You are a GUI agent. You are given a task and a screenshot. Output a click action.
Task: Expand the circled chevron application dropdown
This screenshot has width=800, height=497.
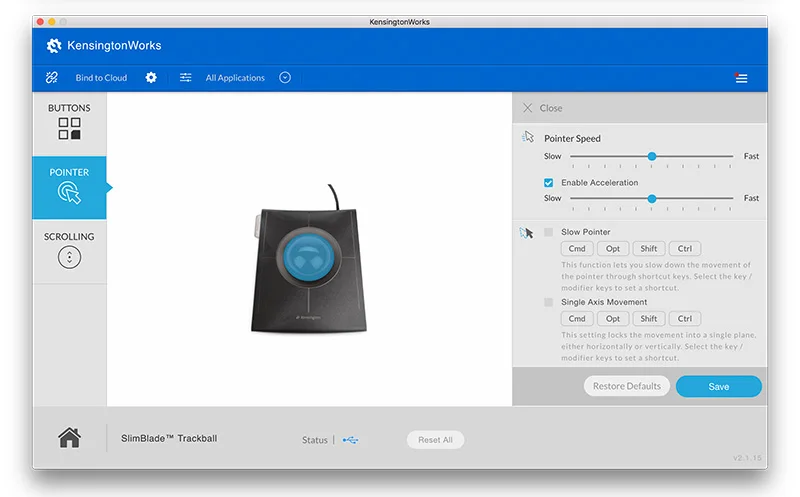point(285,78)
